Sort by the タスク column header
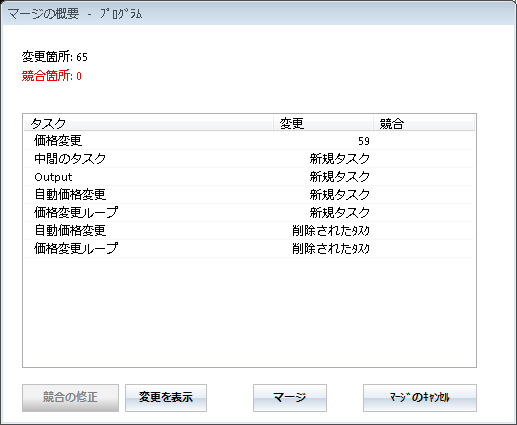517x425 pixels. click(x=149, y=123)
